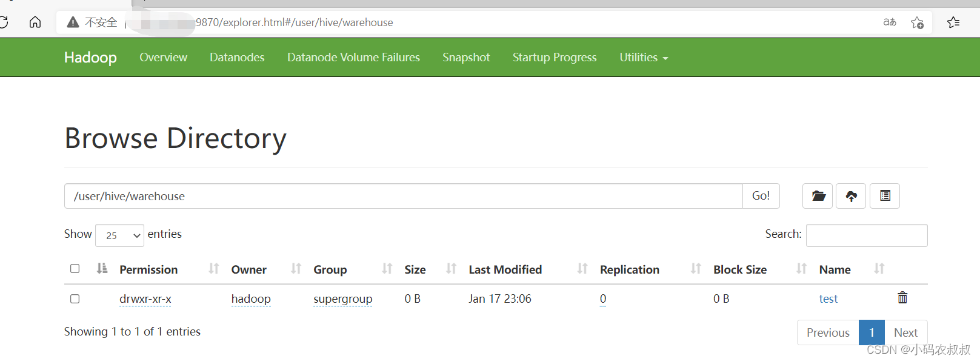This screenshot has height=361, width=980.
Task: Open the Snapshot page
Action: tap(466, 57)
